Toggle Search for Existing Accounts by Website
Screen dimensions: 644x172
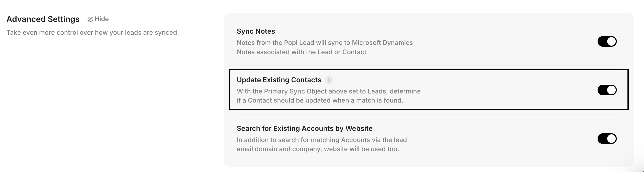pyautogui.click(x=607, y=139)
